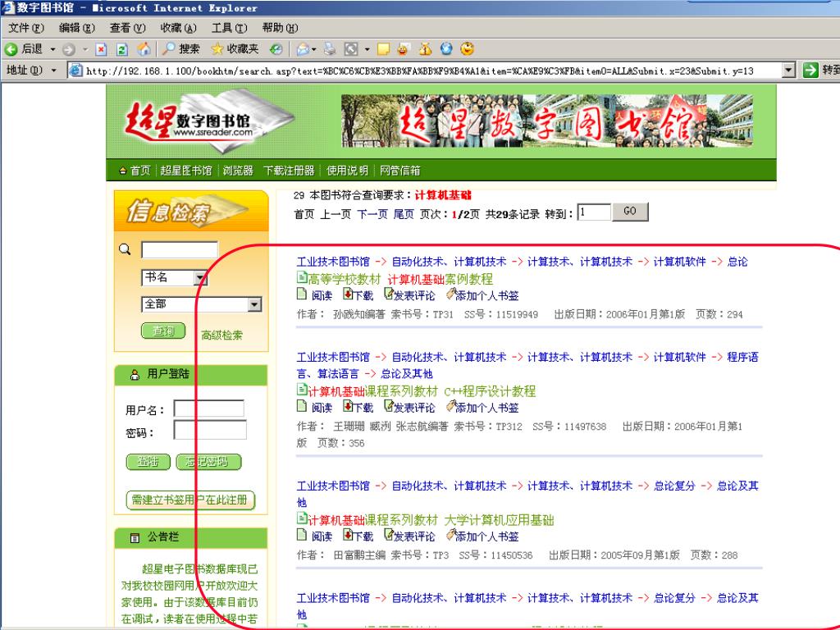The image size is (840, 630).
Task: Click 需建立书签用户在此注册 button
Action: point(190,500)
